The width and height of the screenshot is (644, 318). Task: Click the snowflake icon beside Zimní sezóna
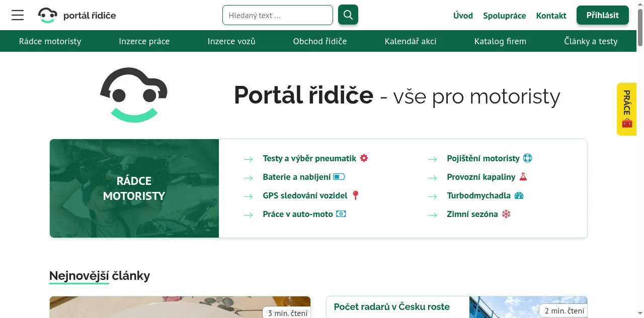pos(506,214)
